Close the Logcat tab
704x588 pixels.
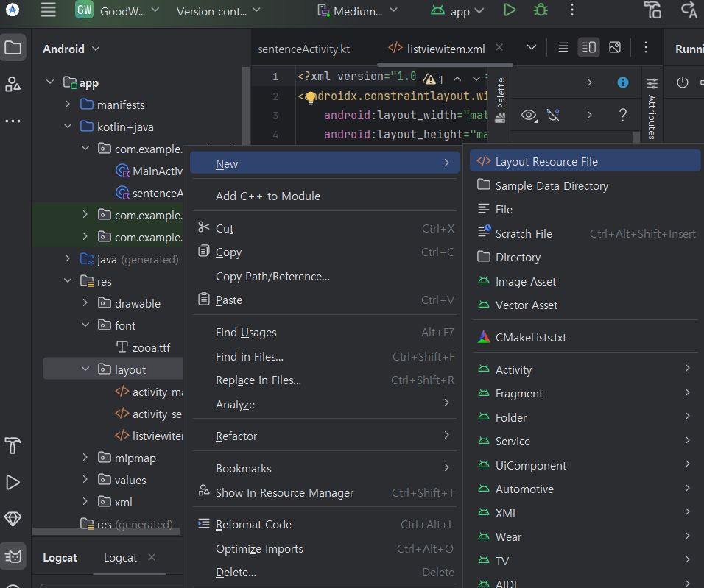152,557
